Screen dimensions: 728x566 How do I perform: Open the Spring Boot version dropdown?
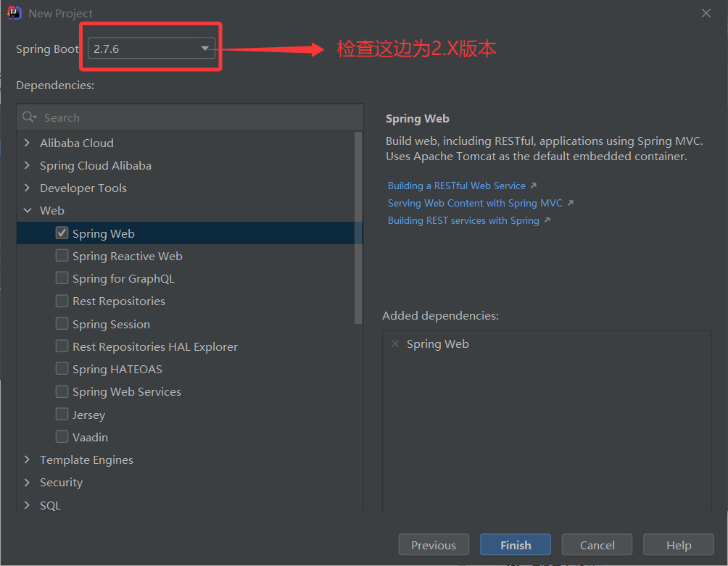point(152,49)
